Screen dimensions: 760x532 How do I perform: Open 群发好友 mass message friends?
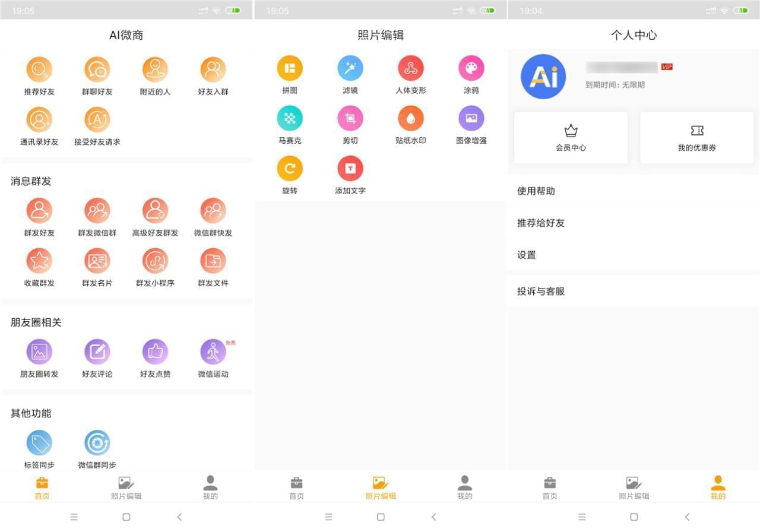tap(39, 210)
